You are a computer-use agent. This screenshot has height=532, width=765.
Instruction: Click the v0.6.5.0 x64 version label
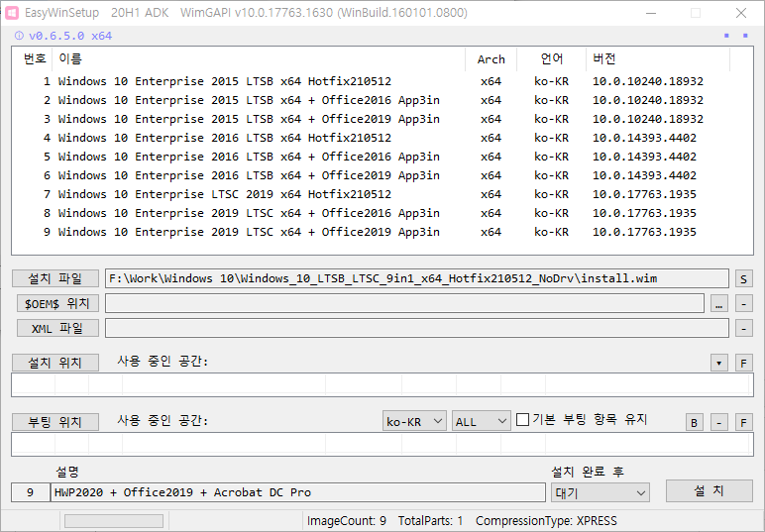(x=70, y=36)
